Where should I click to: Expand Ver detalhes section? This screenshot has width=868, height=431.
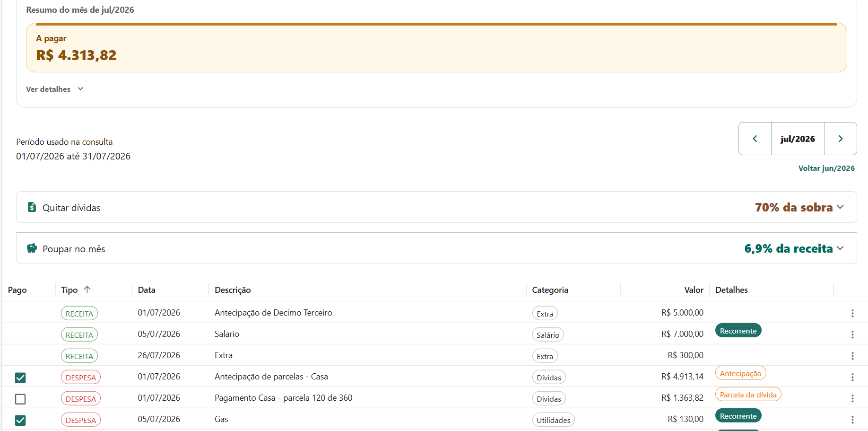click(55, 89)
